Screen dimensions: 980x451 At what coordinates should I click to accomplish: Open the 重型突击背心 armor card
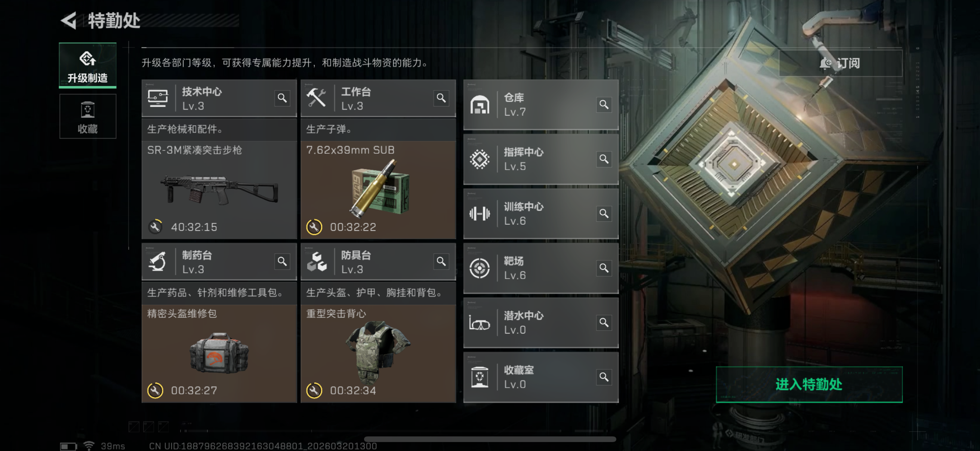click(x=378, y=353)
